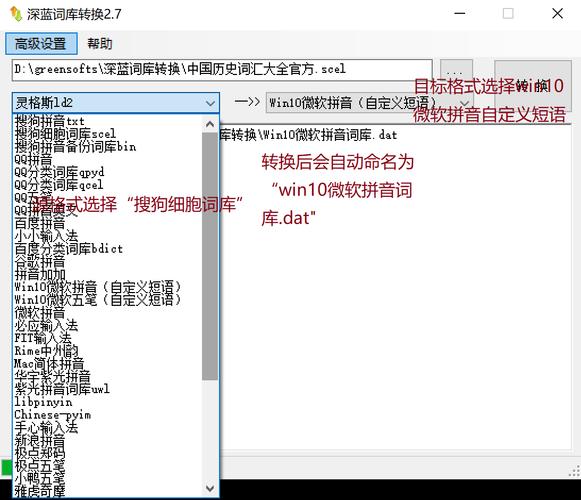Viewport: 581px width, 500px height.
Task: Select 搜狗拼音备份词库bin from the list
Action: pos(107,146)
